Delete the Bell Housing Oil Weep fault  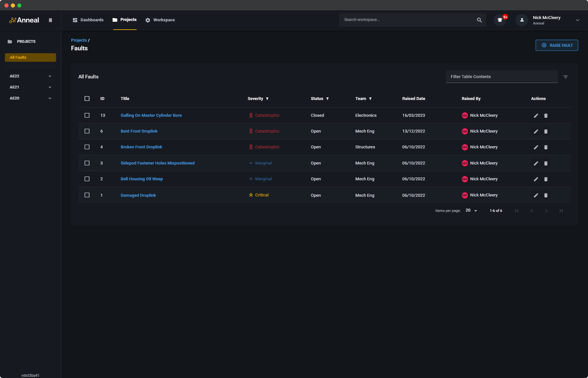pos(546,179)
